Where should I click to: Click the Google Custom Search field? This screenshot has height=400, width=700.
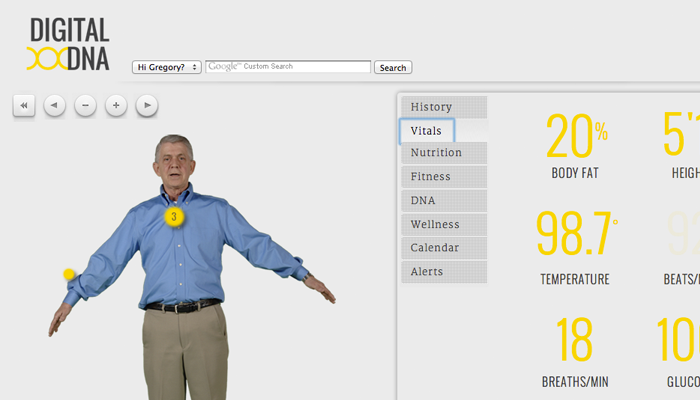288,68
